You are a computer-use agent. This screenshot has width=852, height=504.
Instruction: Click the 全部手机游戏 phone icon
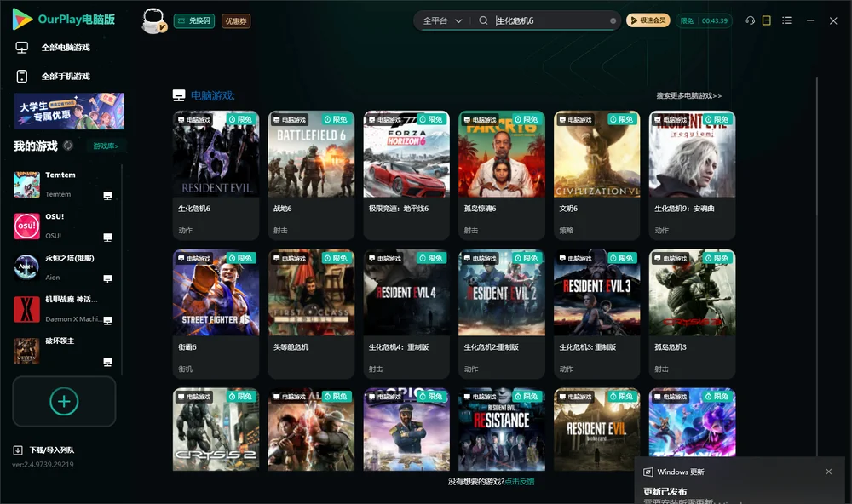tap(22, 77)
